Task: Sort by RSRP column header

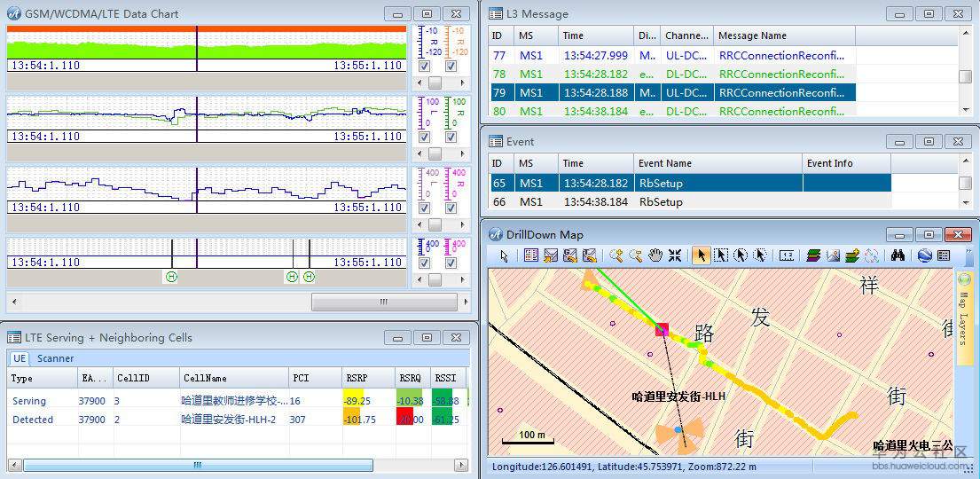Action: (x=368, y=378)
